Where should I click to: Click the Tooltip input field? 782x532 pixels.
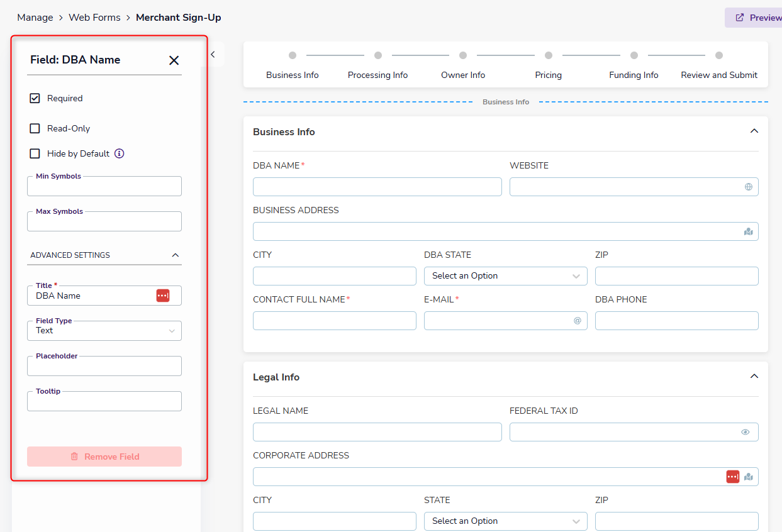pyautogui.click(x=104, y=401)
